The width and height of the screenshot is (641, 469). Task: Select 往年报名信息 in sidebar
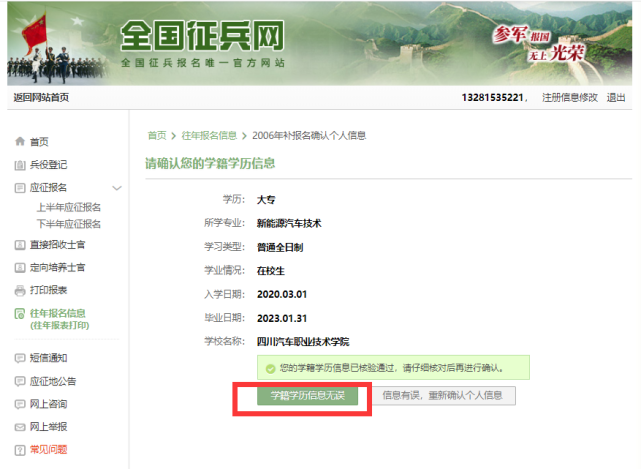point(64,314)
